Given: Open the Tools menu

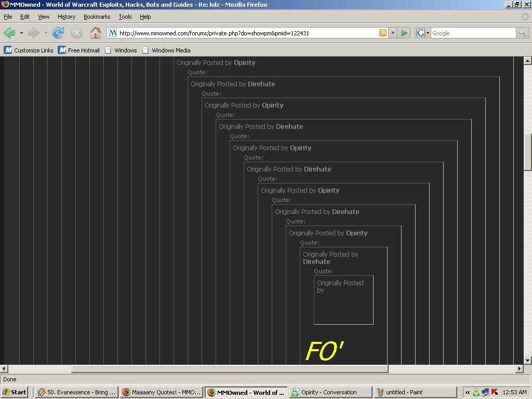Looking at the screenshot, I should tap(125, 17).
